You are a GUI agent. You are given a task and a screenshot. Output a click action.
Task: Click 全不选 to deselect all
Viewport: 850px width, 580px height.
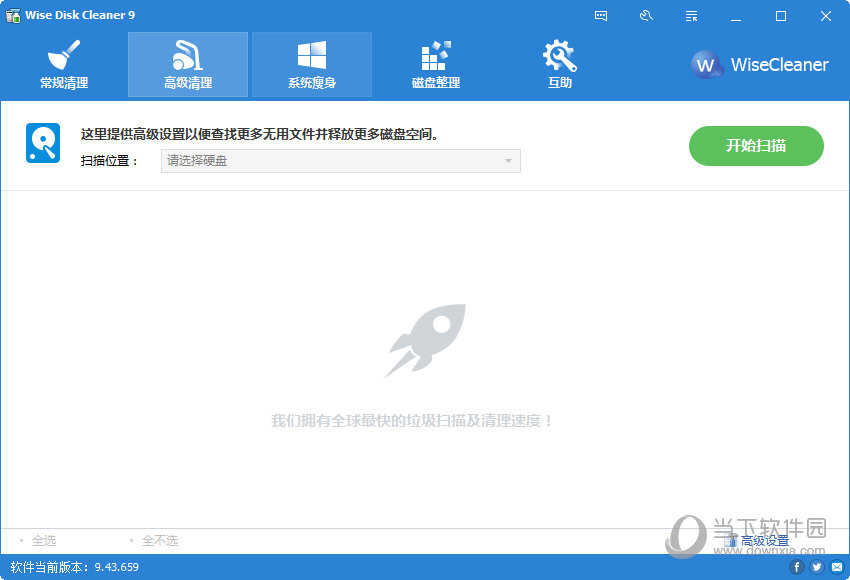(x=159, y=540)
